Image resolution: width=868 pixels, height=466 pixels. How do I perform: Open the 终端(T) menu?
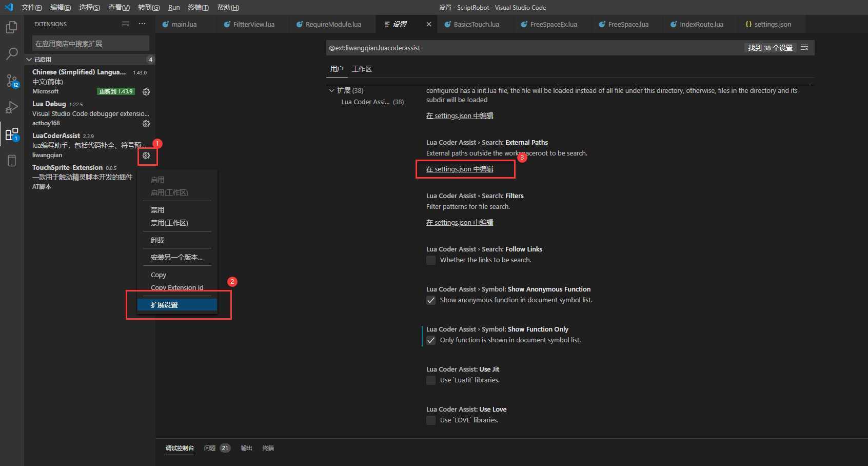pyautogui.click(x=198, y=7)
